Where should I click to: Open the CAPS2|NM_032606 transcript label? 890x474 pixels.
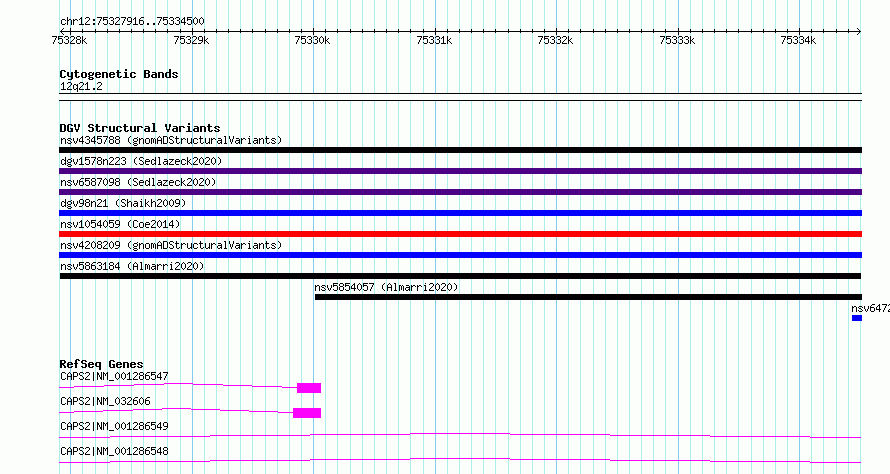(x=105, y=401)
